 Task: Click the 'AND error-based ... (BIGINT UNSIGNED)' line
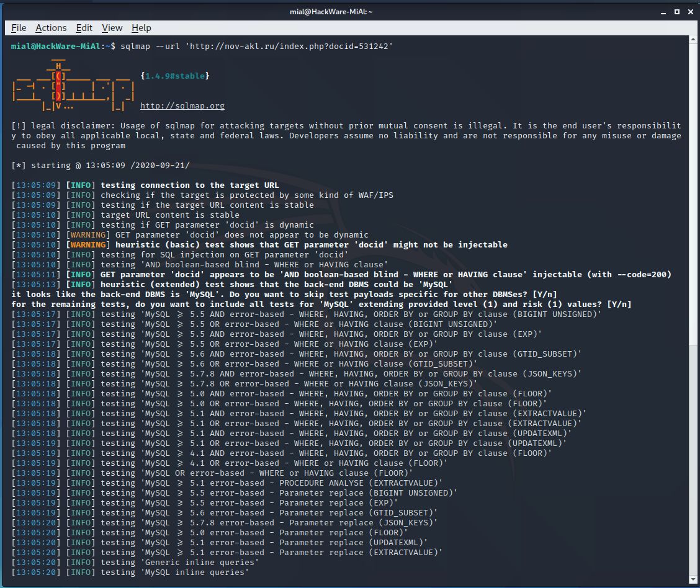tap(307, 314)
